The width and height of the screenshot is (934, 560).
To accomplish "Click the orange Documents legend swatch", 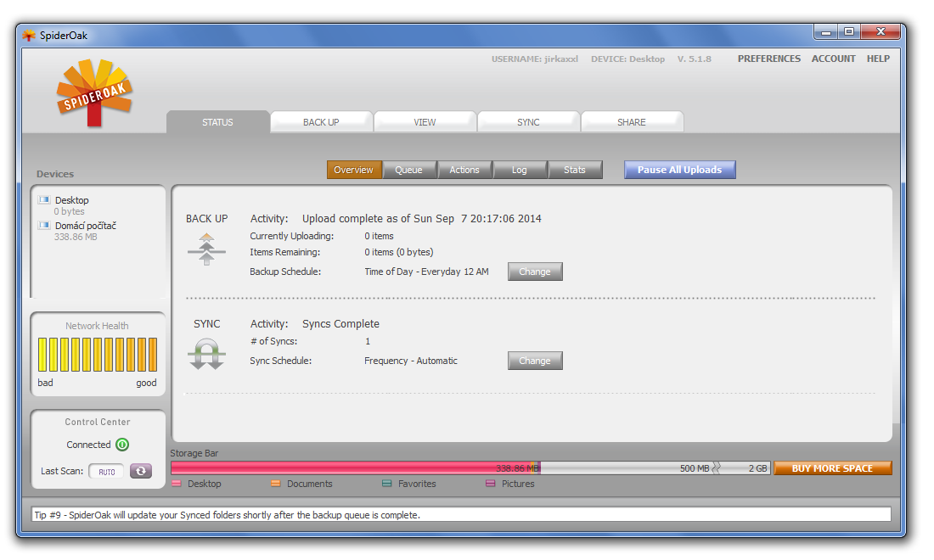I will tap(276, 484).
